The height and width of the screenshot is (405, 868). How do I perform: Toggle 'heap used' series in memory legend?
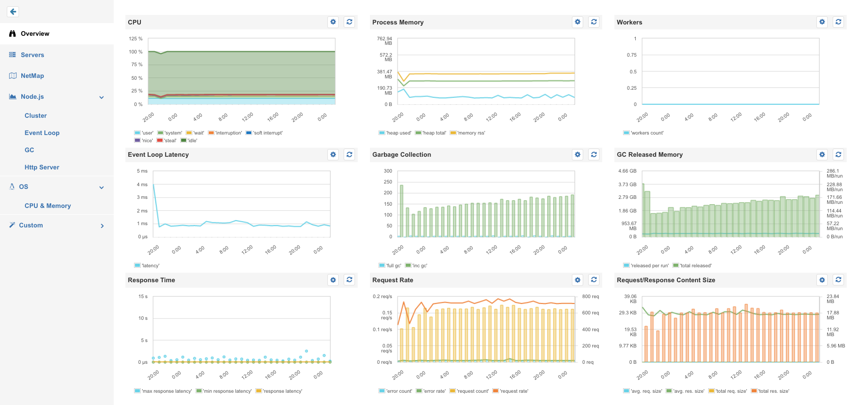[395, 133]
